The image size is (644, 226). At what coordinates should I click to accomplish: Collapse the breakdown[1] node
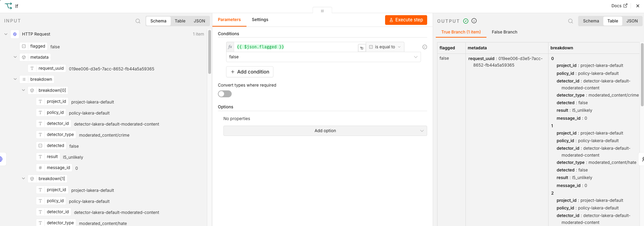23,179
